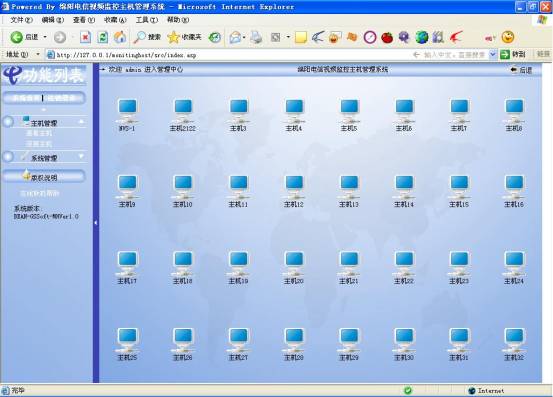
Task: Select the 主机24 computer icon
Action: (514, 263)
